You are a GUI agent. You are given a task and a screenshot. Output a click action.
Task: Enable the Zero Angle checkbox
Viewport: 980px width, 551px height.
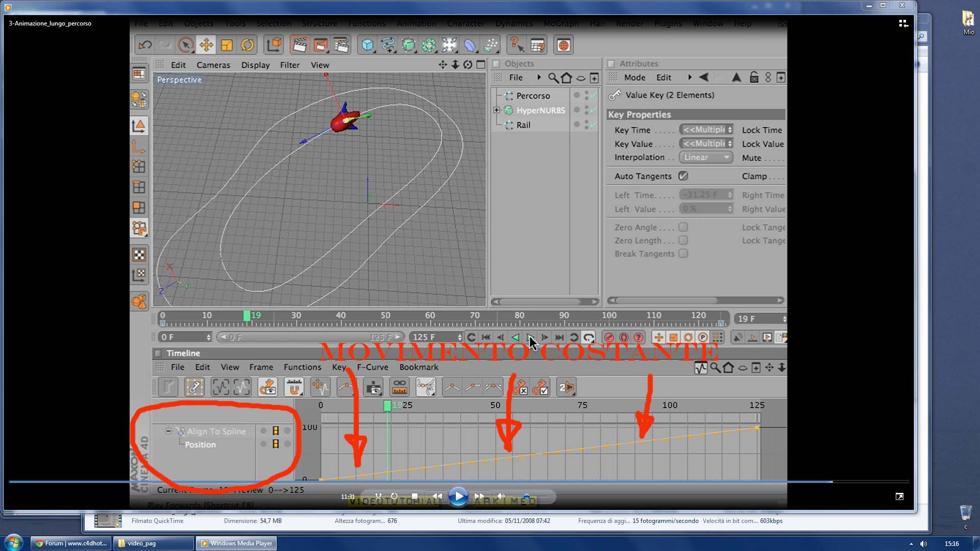pyautogui.click(x=683, y=227)
